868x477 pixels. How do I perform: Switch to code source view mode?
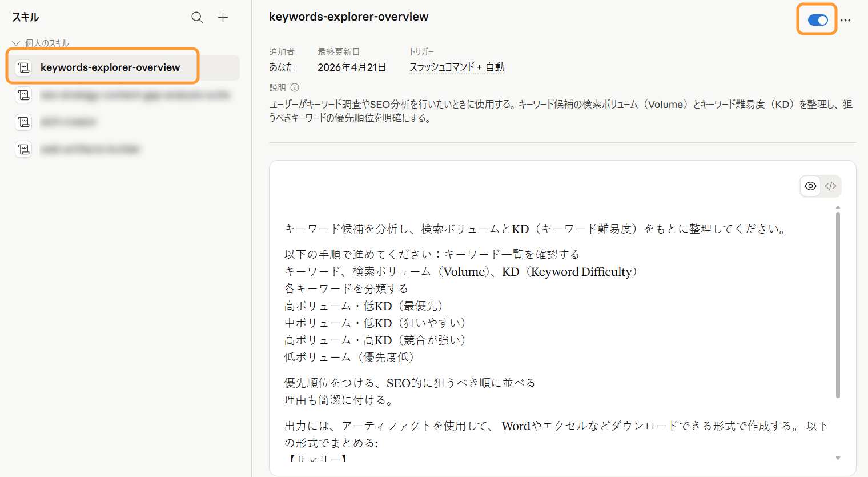[x=831, y=186]
